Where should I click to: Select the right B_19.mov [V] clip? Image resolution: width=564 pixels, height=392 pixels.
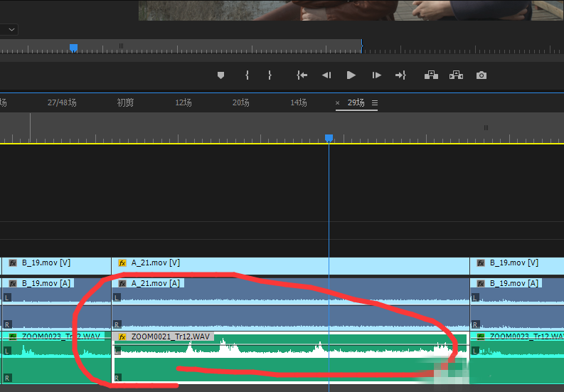point(517,266)
